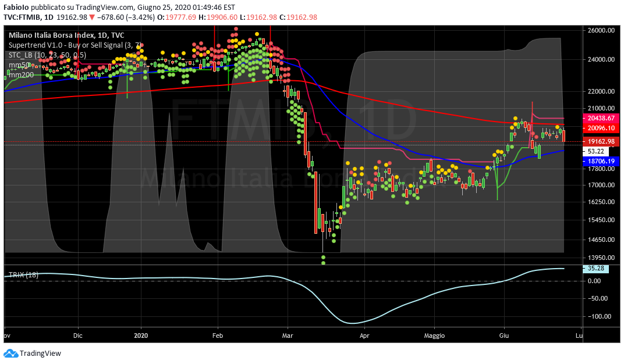624x364 pixels.
Task: Select the Supertrend V1.0 indicator label
Action: point(75,45)
